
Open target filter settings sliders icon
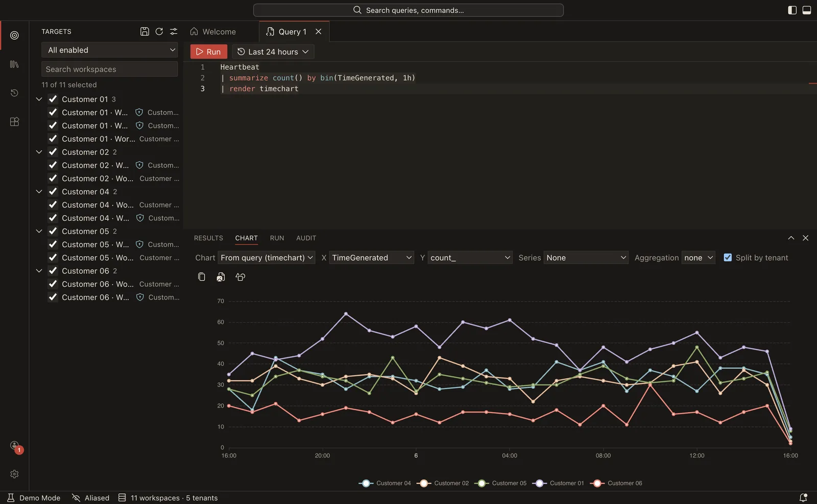pyautogui.click(x=174, y=32)
